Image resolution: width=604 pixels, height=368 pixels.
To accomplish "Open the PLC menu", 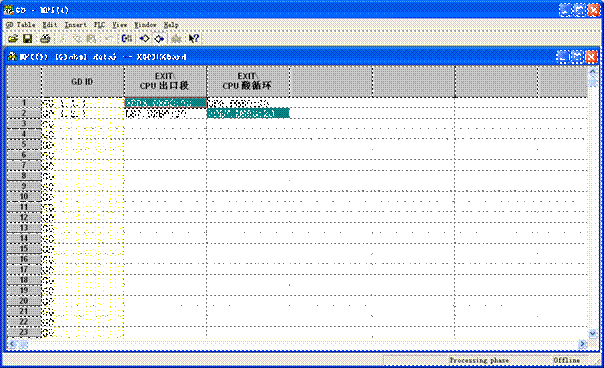I will tap(99, 25).
